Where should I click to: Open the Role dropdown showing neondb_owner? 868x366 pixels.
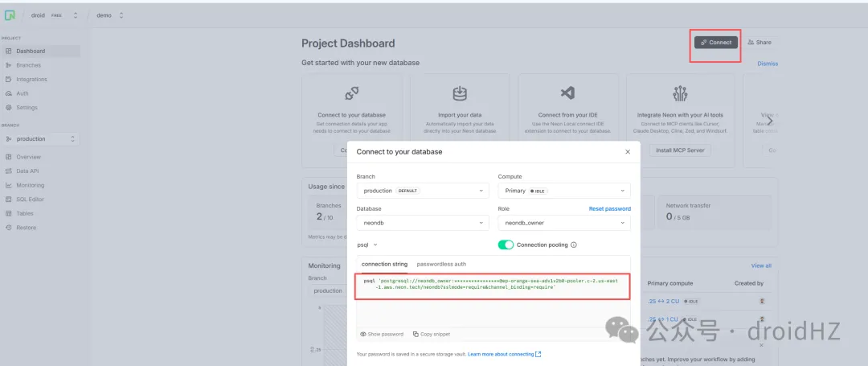click(564, 223)
